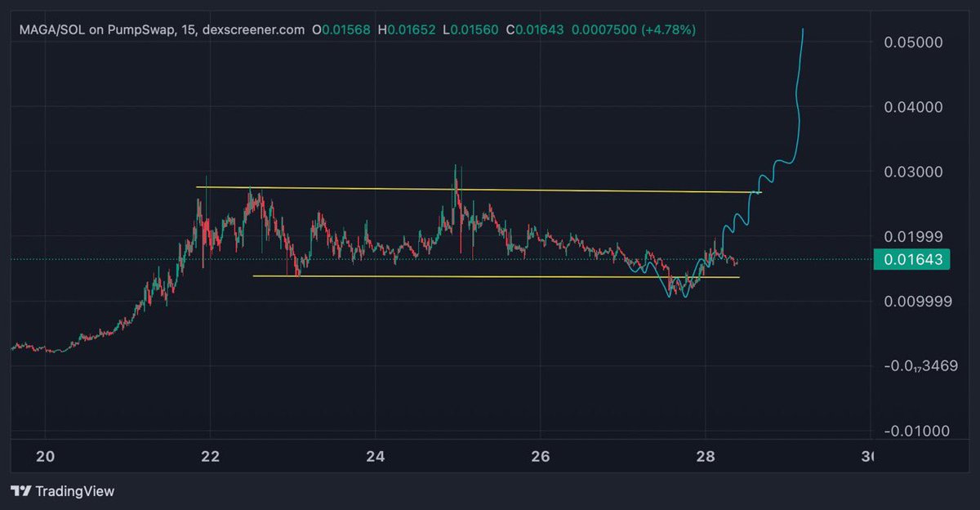
Task: Select the lower yellow support trendline
Action: pyautogui.click(x=496, y=277)
